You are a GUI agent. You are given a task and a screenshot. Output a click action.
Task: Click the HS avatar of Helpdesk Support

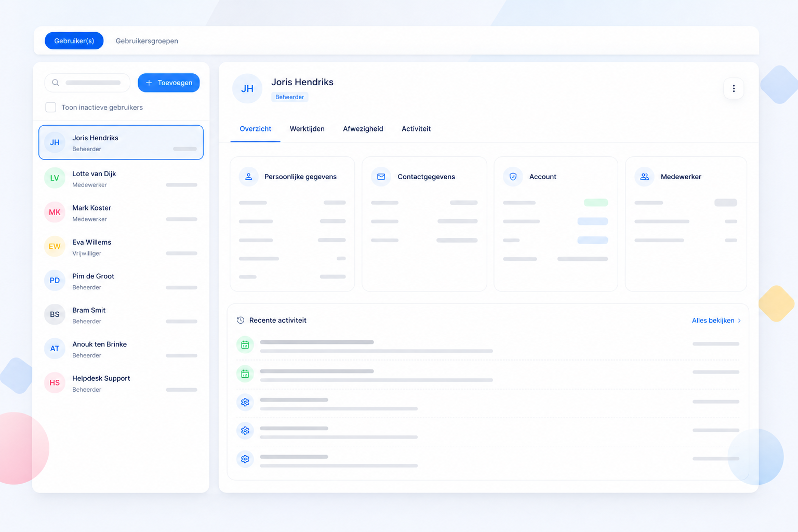point(55,383)
